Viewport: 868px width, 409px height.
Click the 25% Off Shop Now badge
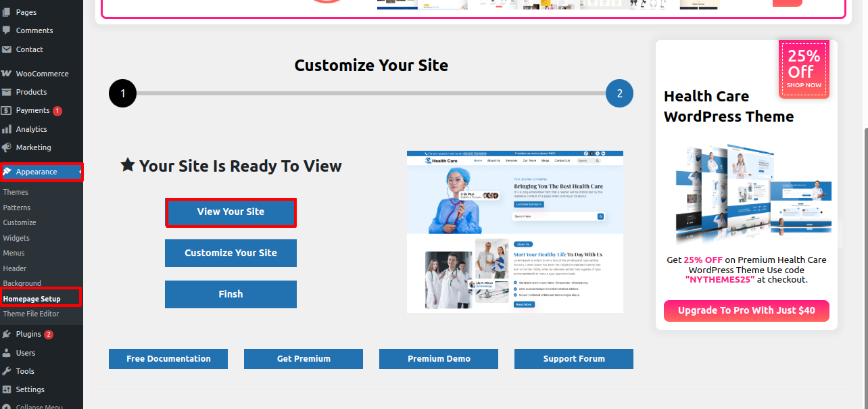pos(804,69)
